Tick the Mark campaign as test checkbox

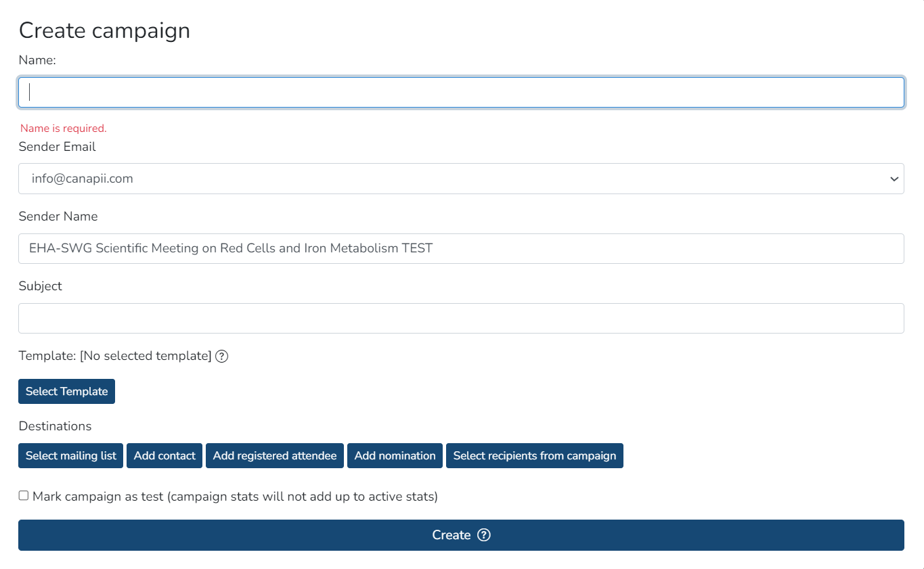[x=24, y=496]
